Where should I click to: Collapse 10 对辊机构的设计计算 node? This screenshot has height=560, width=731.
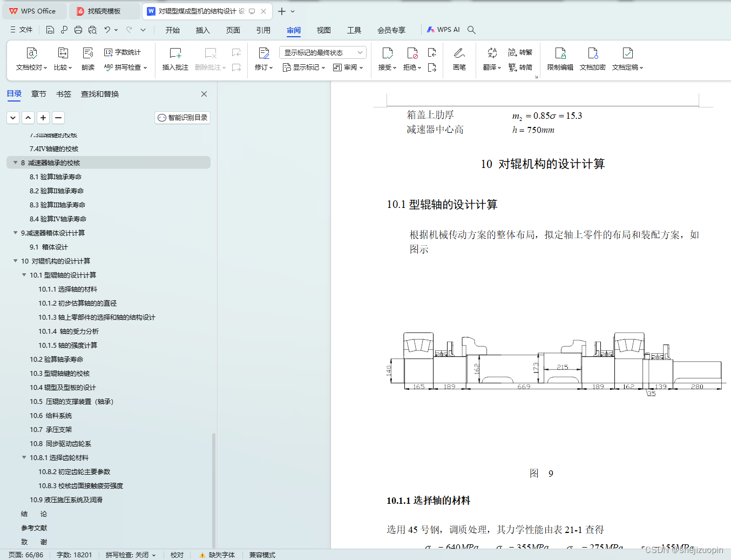coord(15,261)
